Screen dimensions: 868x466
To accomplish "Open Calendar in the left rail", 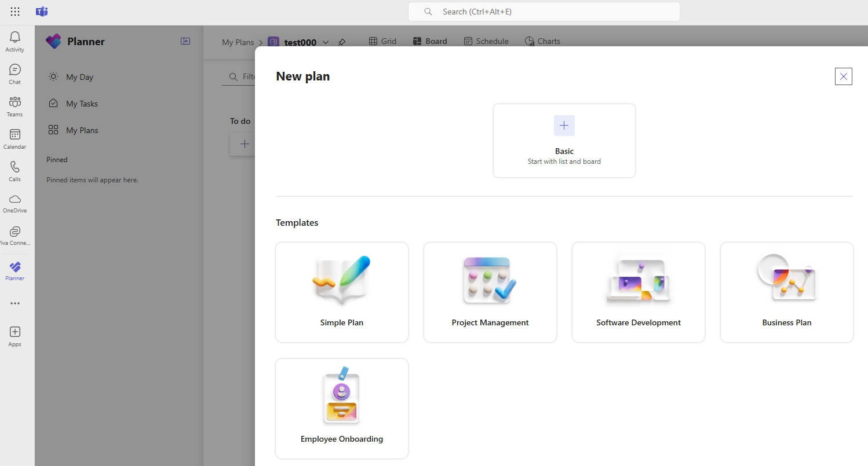I will pos(15,139).
